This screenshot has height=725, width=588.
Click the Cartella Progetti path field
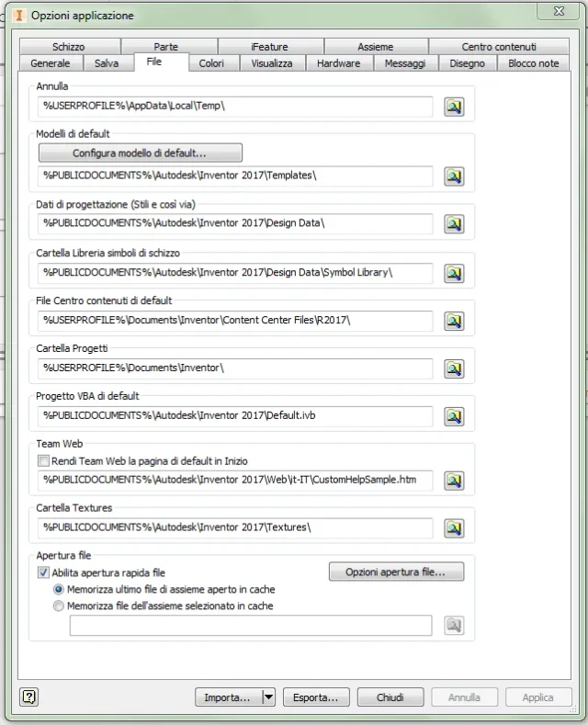coord(235,368)
